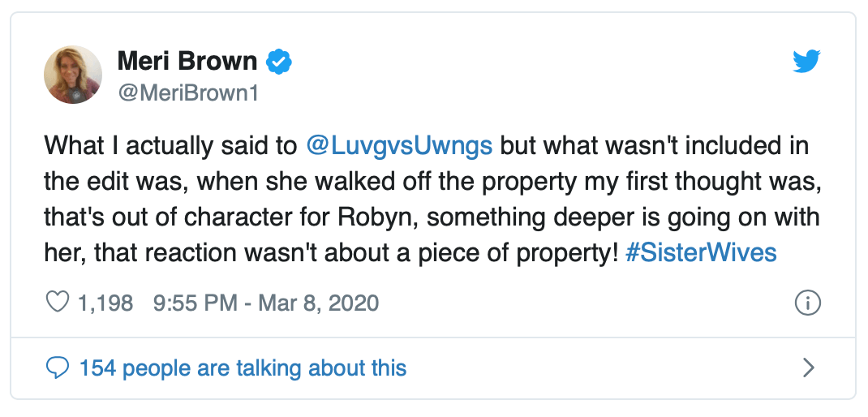Viewport: 868px width, 417px height.
Task: Open the @LuvgvsUwngs mention link
Action: coord(400,146)
